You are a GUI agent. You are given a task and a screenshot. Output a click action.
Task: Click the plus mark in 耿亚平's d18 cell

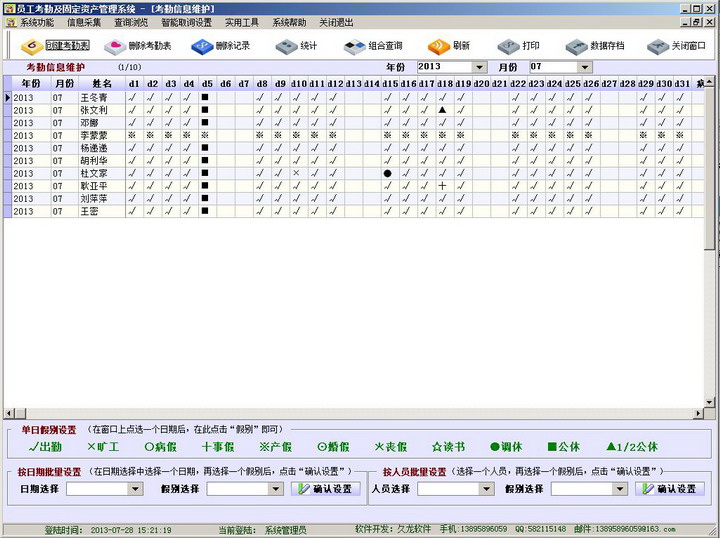pos(442,186)
